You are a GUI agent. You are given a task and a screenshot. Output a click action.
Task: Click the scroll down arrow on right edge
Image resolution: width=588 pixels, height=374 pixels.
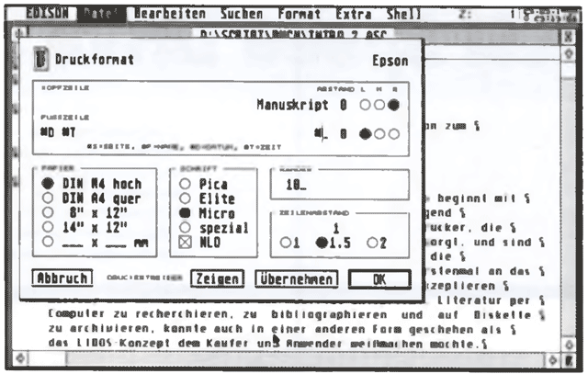570,342
